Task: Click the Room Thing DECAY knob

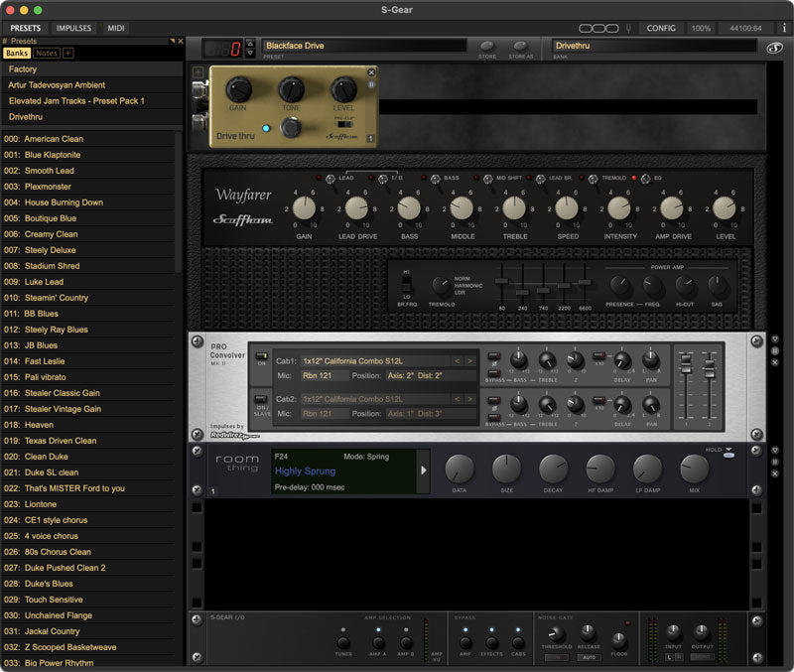Action: coord(553,469)
